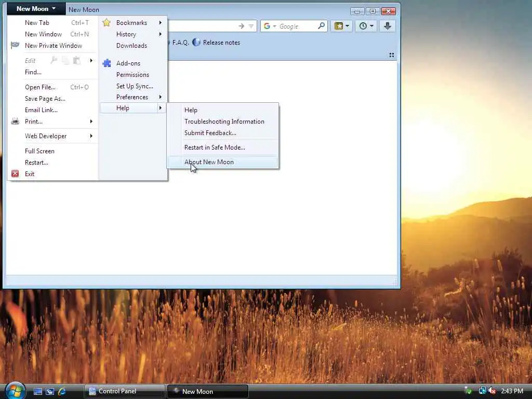Expand the Web Developer submenu arrow
This screenshot has height=399, width=532.
(91, 136)
